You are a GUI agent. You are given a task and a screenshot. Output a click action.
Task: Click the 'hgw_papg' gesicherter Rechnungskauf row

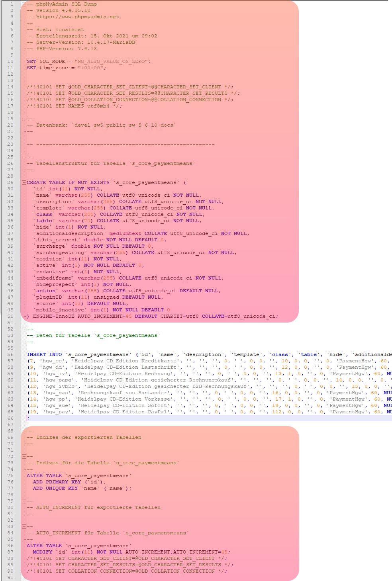tap(209, 380)
